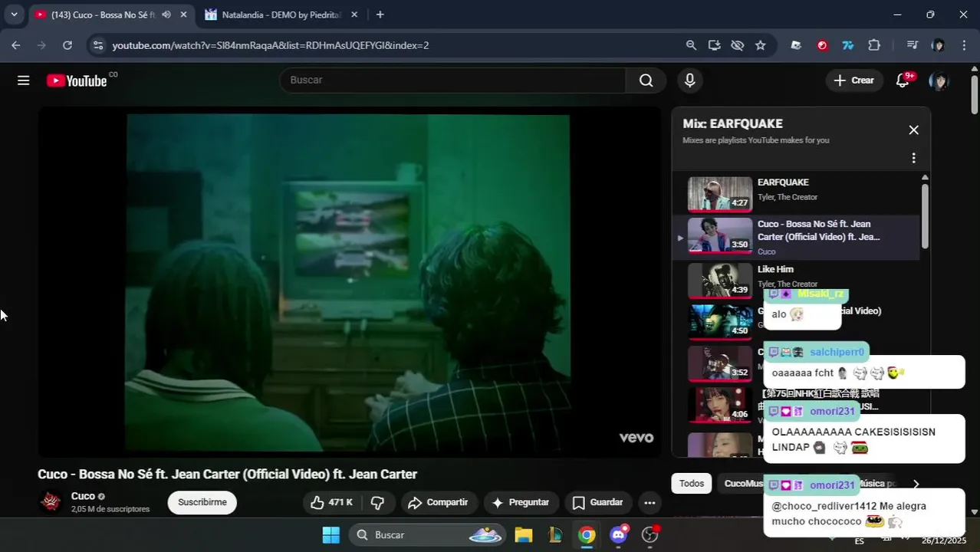Click the address bar URL
Screen dimensions: 980x552
click(x=271, y=45)
